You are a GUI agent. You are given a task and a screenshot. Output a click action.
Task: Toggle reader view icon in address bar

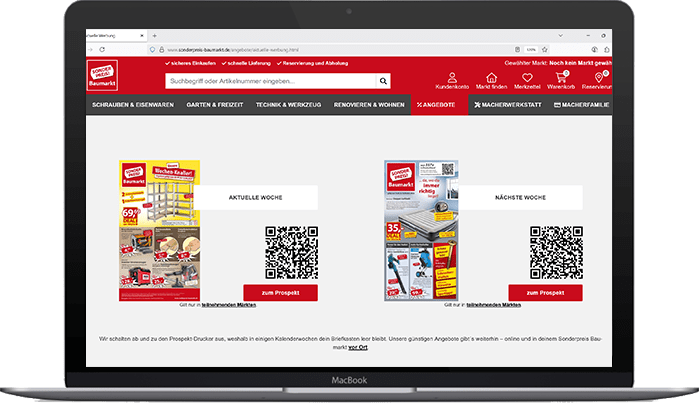517,50
